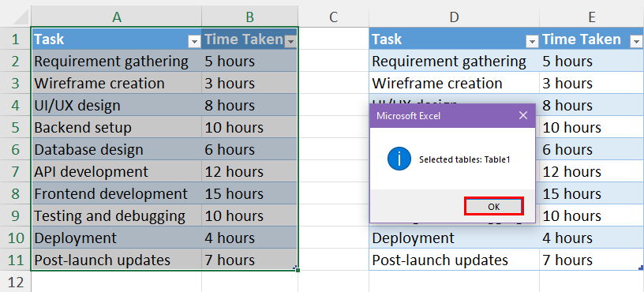Click the 'Task' header cell in column A
The height and width of the screenshot is (292, 644).
click(x=117, y=39)
